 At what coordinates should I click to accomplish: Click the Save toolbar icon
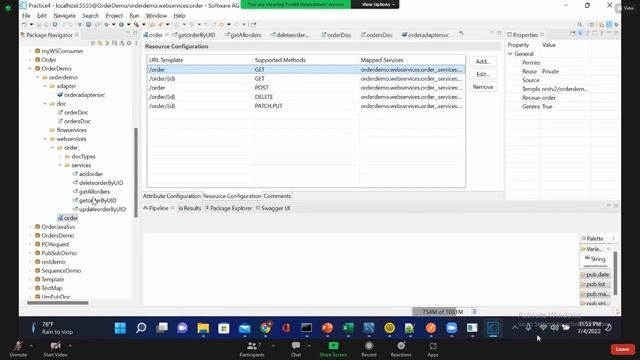pyautogui.click(x=88, y=24)
